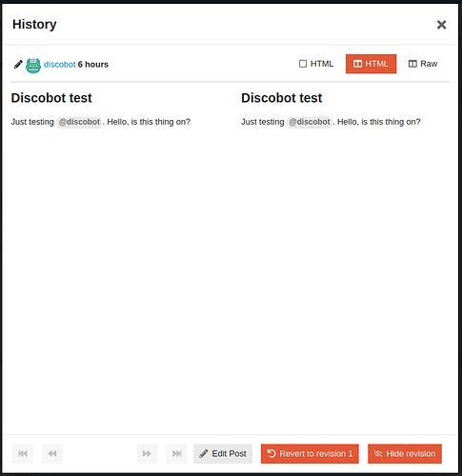This screenshot has width=462, height=476.
Task: Open the discobot username link
Action: (60, 65)
